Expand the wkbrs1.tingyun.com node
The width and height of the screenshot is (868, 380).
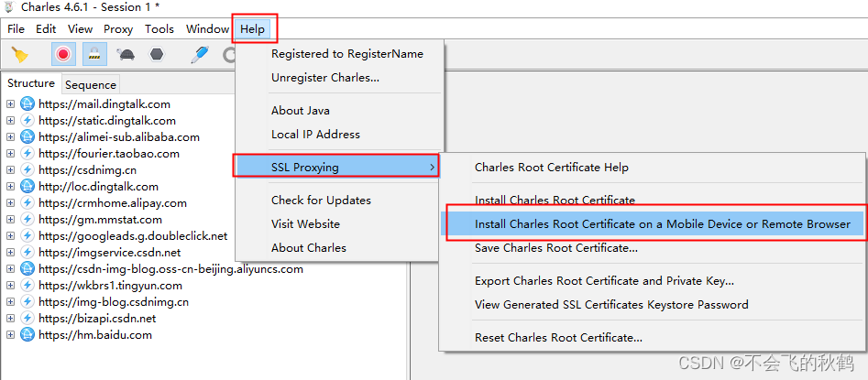(10, 286)
